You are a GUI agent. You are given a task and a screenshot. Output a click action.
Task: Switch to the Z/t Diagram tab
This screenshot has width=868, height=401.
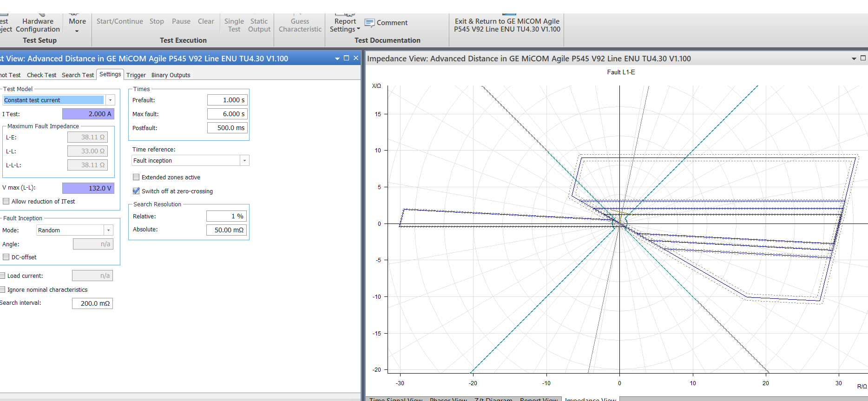tap(493, 399)
